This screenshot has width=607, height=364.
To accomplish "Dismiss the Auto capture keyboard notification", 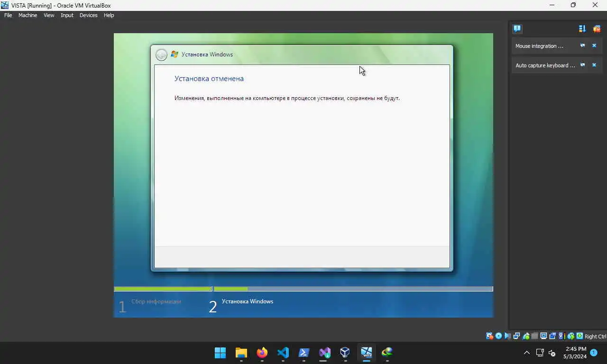I will (594, 65).
